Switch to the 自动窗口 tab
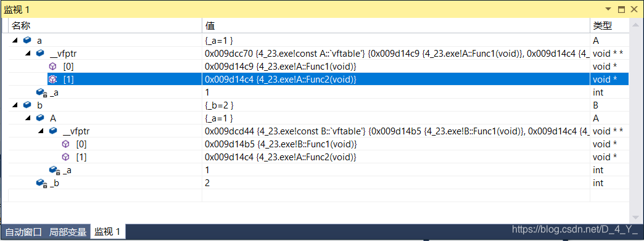This screenshot has width=644, height=241. tap(23, 232)
